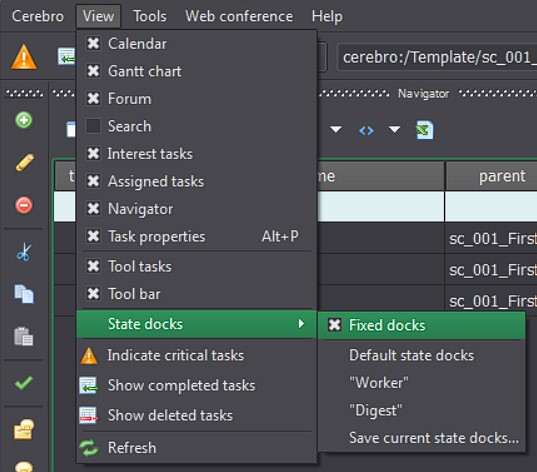Click the blue angle brackets icon

(x=366, y=131)
